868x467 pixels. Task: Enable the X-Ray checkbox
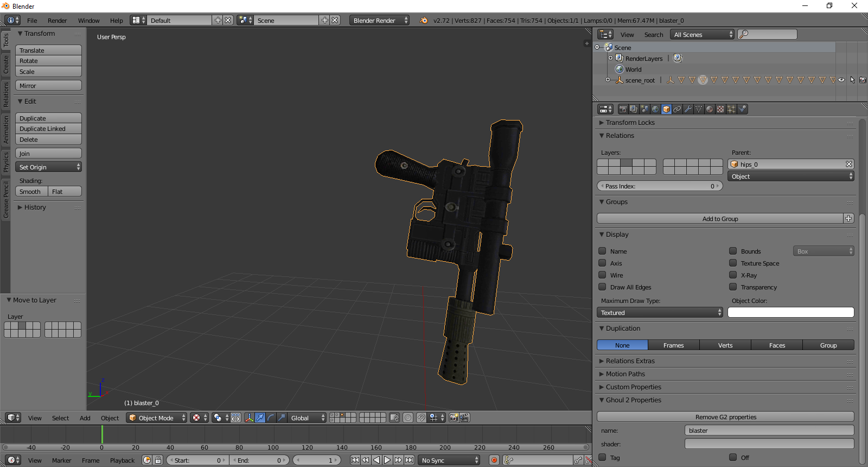[733, 275]
